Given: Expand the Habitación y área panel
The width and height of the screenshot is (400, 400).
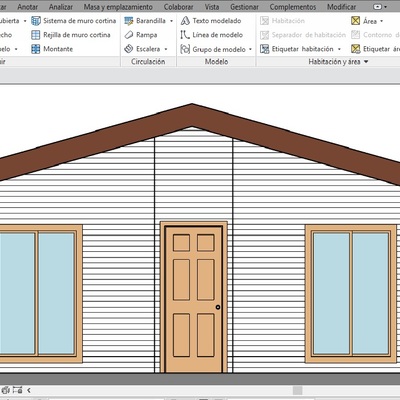Looking at the screenshot, I should 366,62.
